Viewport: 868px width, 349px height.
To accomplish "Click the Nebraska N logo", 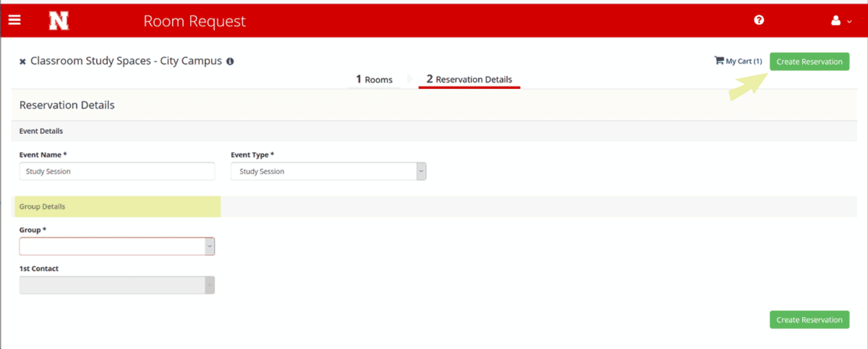I will (59, 21).
